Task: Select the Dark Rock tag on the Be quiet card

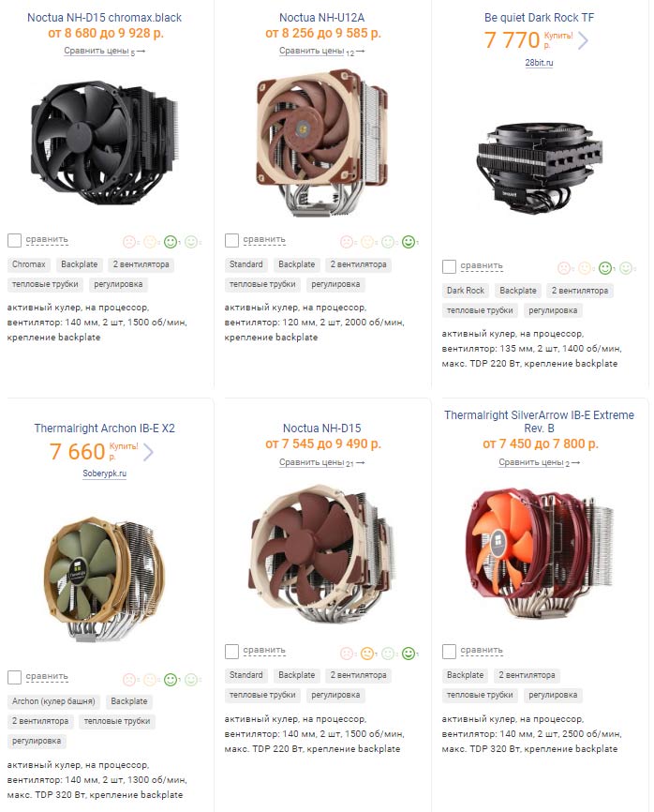Action: 466,291
